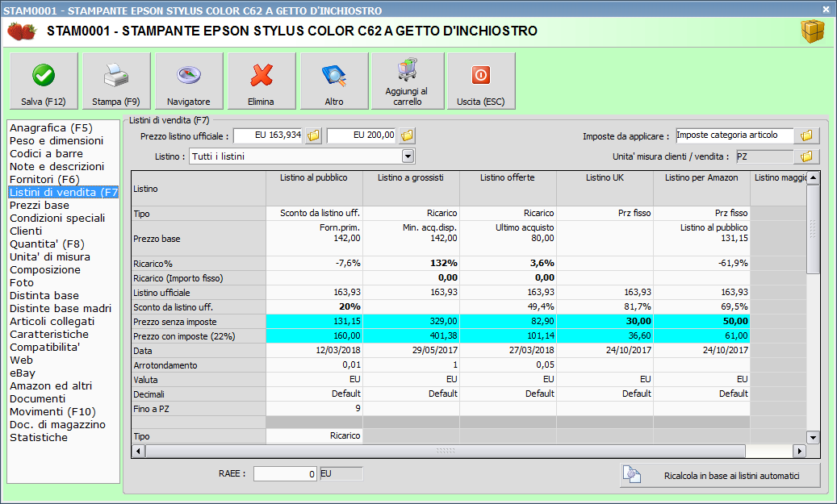Go to Documenti section
The width and height of the screenshot is (837, 504).
click(x=37, y=398)
